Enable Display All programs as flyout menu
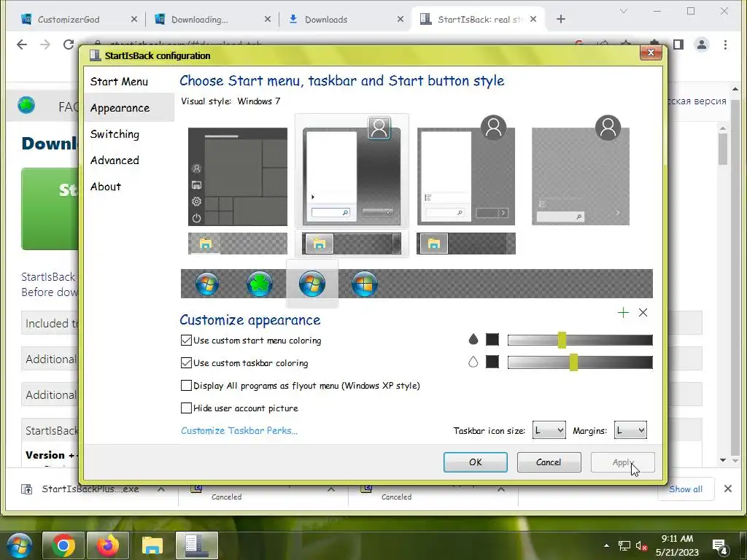Viewport: 747px width, 560px height. click(186, 385)
